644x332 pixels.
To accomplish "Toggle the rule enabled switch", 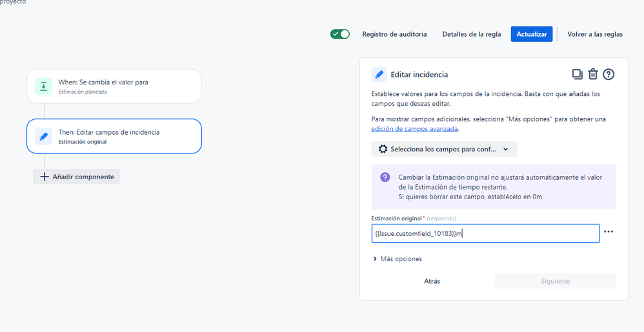I will [x=340, y=34].
